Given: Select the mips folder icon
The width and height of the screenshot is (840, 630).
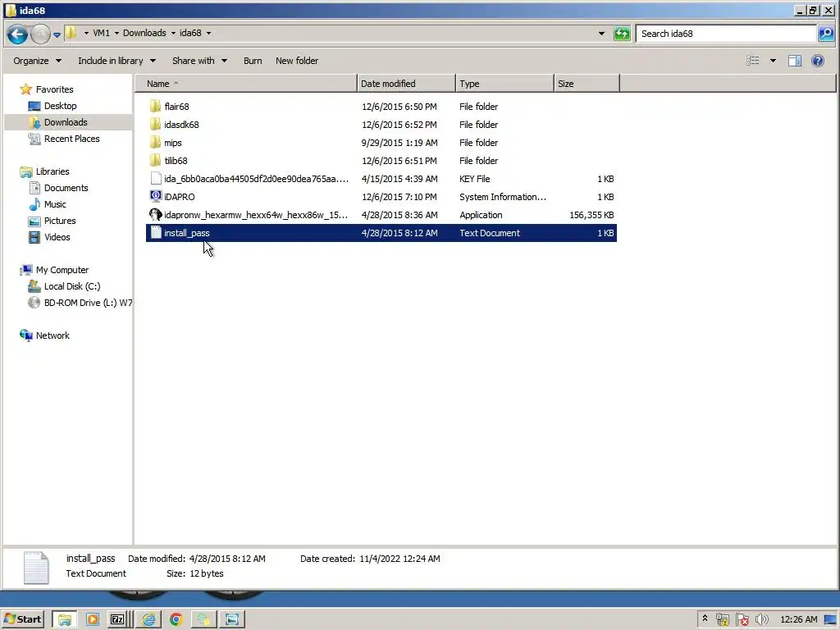Looking at the screenshot, I should tap(155, 143).
